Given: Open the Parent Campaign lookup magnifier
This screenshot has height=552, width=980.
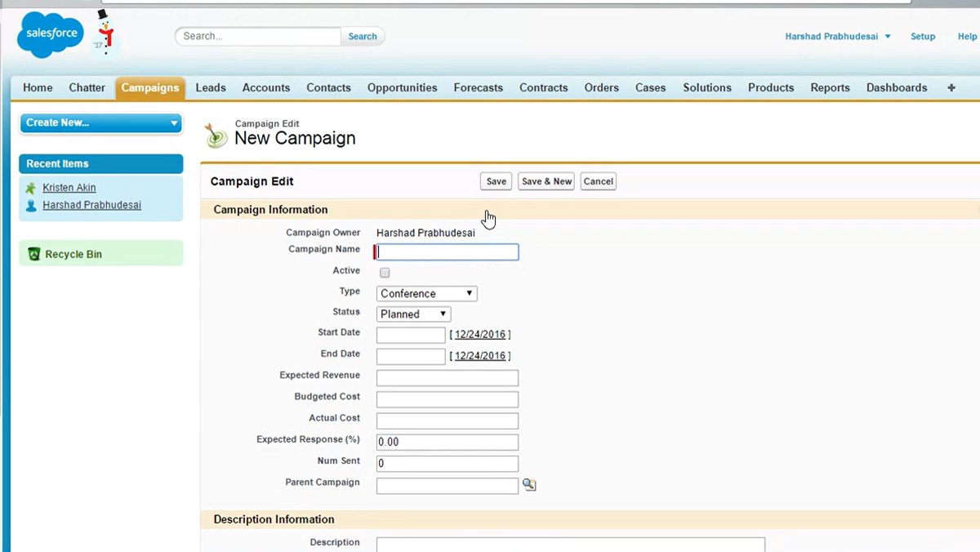Looking at the screenshot, I should click(x=529, y=484).
